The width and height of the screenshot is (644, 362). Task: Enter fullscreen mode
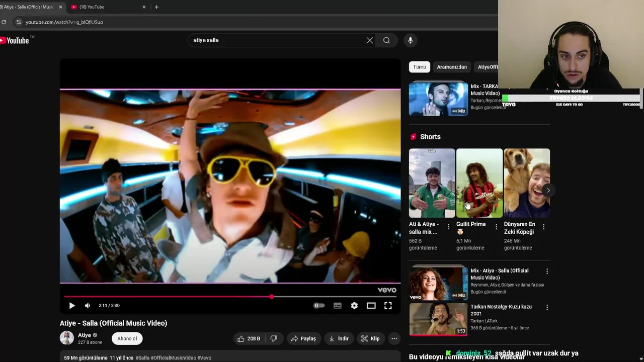(x=388, y=306)
